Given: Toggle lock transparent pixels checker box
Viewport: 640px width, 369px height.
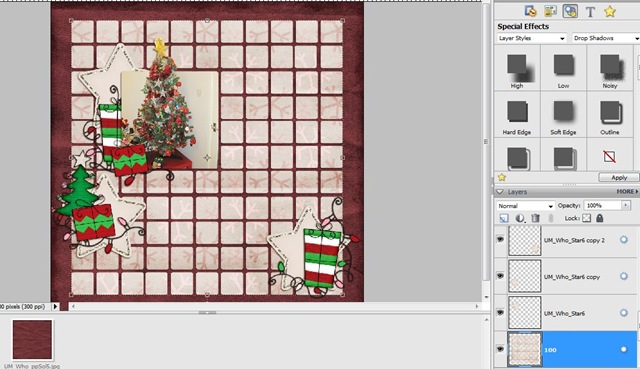Looking at the screenshot, I should click(587, 218).
